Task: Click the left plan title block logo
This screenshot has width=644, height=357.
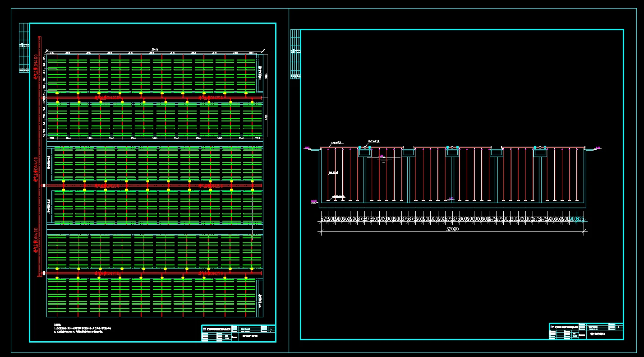Action: 204,329
